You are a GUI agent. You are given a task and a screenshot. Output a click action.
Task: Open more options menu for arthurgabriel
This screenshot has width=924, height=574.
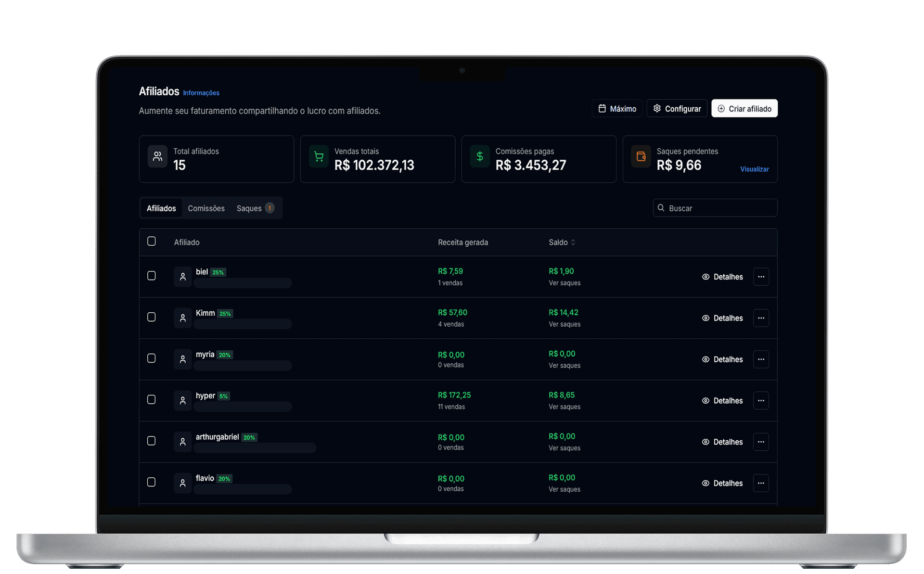click(761, 442)
